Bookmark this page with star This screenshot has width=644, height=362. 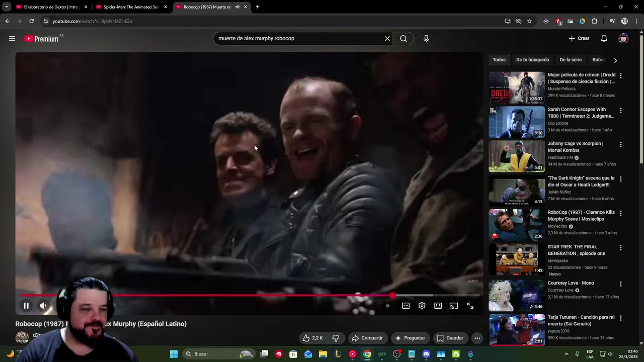point(529,21)
